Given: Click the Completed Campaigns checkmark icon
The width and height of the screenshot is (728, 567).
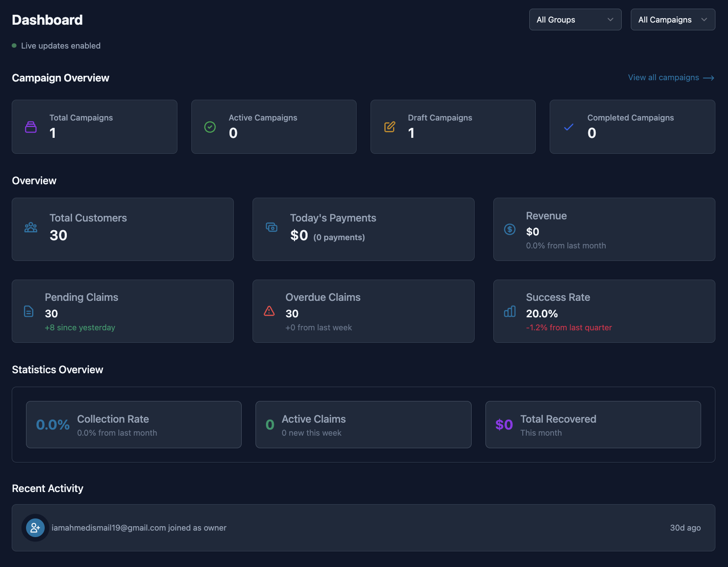Looking at the screenshot, I should pos(568,127).
